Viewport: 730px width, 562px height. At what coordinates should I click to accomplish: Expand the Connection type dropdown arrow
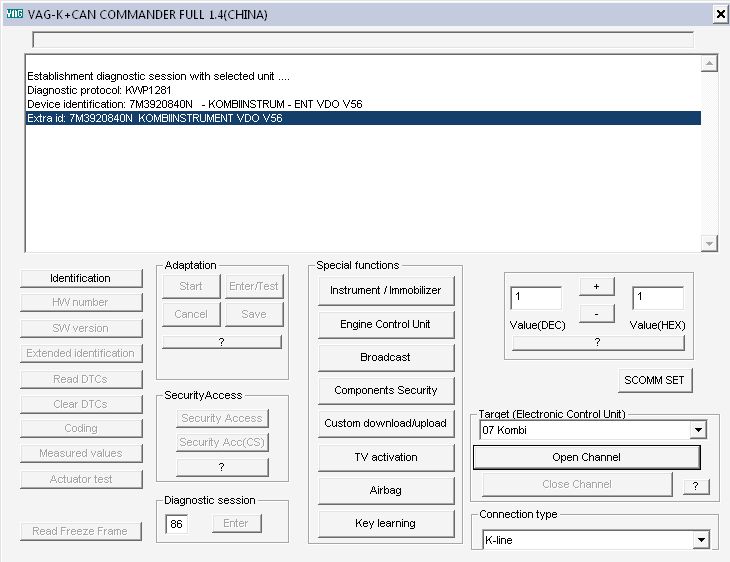click(701, 541)
